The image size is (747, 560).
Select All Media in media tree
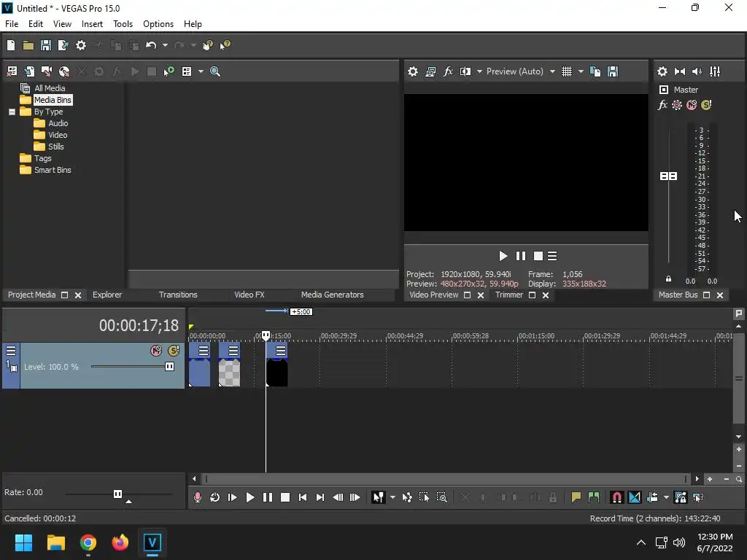[50, 88]
